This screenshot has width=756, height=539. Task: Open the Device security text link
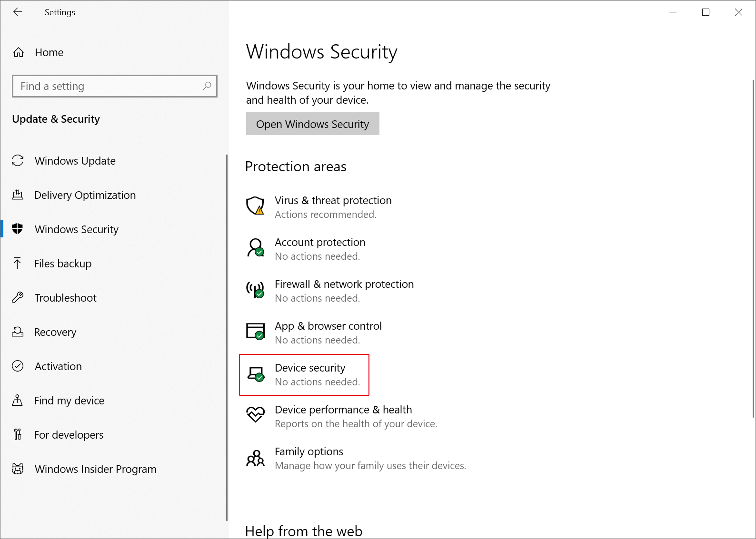tap(310, 368)
